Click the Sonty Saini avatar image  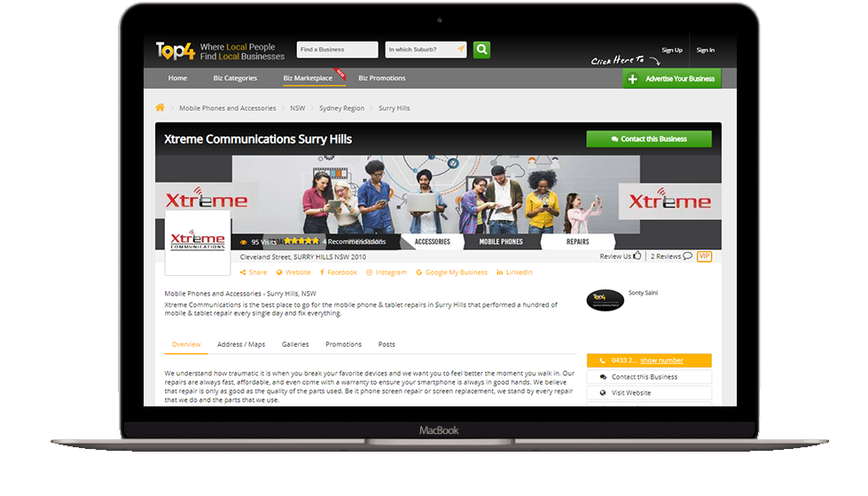(x=605, y=301)
